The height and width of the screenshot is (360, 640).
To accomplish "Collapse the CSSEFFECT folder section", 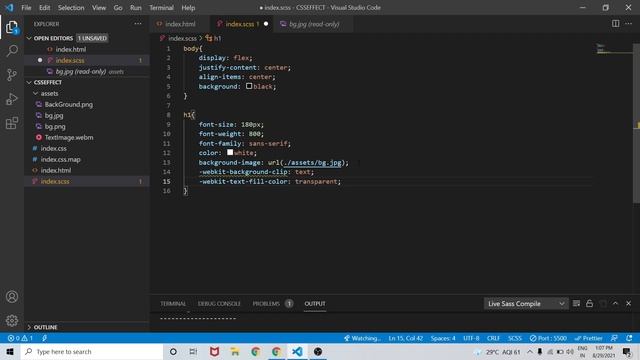I will 29,82.
